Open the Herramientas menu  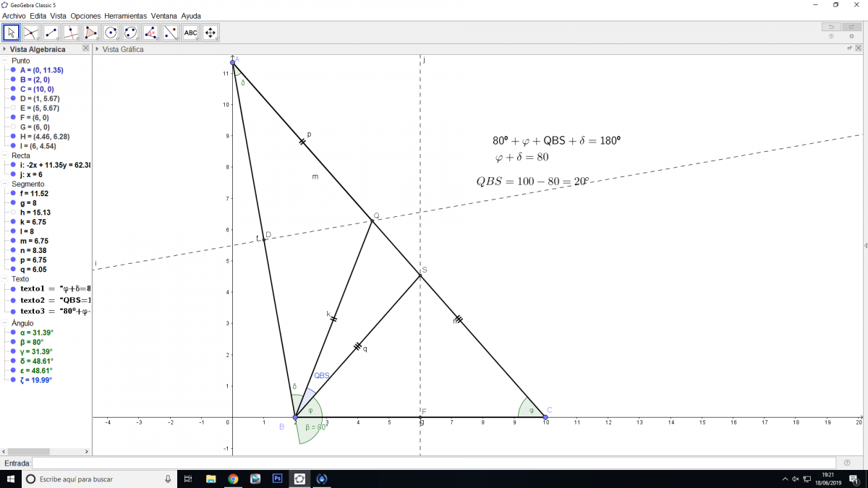pyautogui.click(x=125, y=16)
